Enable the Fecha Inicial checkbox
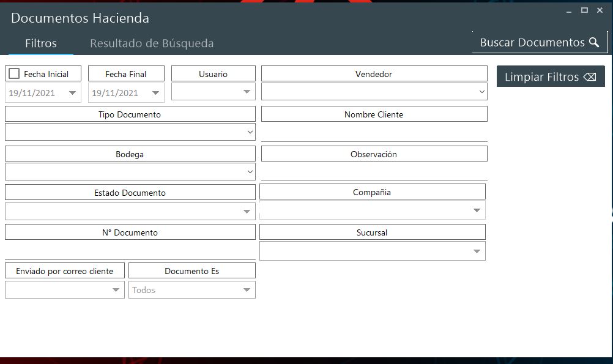Image resolution: width=613 pixels, height=364 pixels. [x=14, y=73]
